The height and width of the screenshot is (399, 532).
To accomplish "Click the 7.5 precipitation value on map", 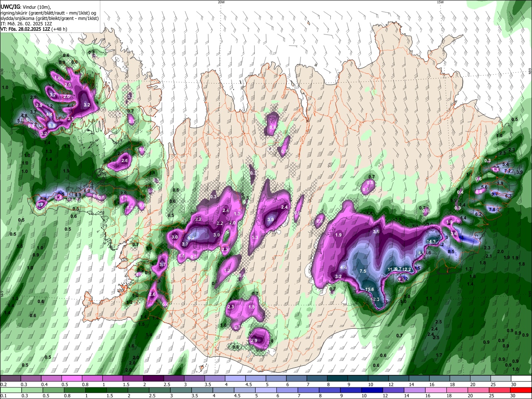I will pos(362,271).
